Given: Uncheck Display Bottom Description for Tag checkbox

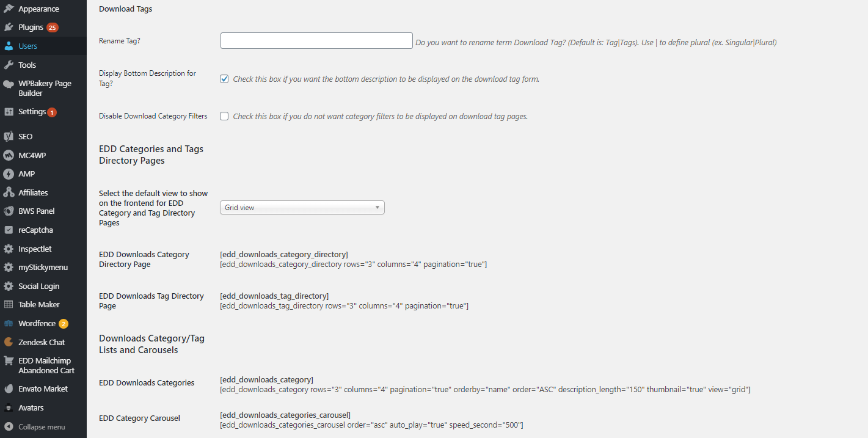Looking at the screenshot, I should (224, 79).
